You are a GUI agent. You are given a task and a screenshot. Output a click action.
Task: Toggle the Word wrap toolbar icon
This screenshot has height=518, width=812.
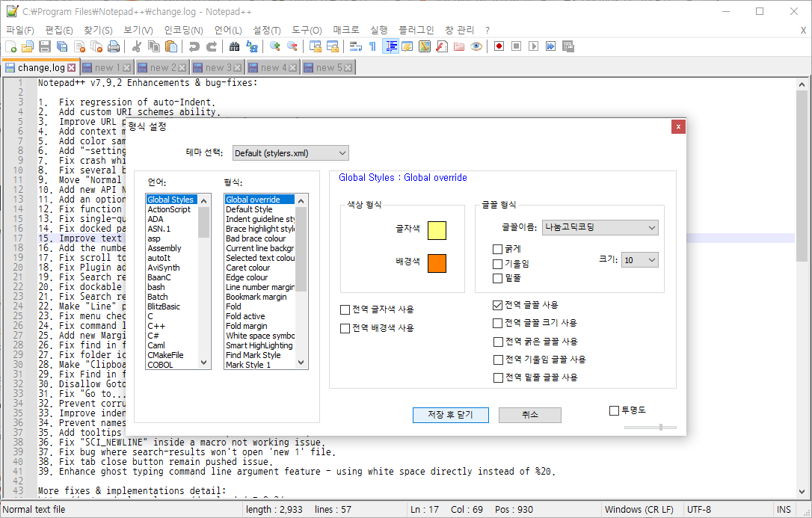coord(355,46)
